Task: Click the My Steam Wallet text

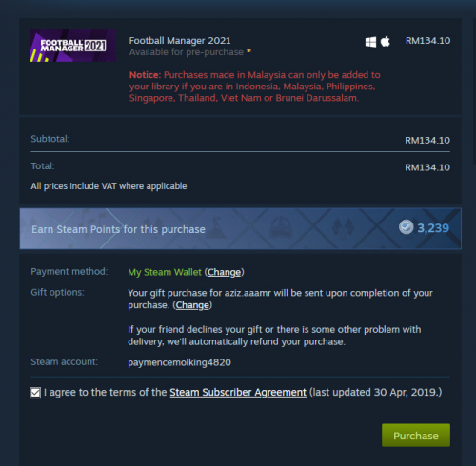Action: pos(165,272)
